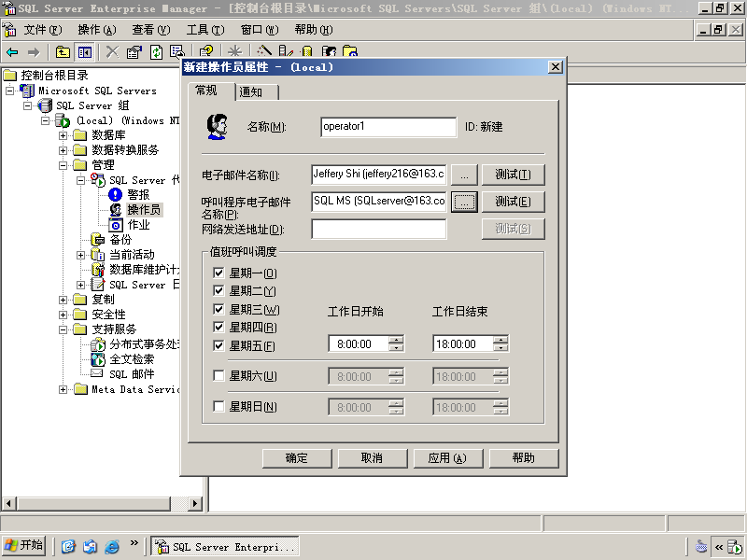This screenshot has height=560, width=747.
Task: Click the Run a wizard wand icon
Action: (264, 51)
